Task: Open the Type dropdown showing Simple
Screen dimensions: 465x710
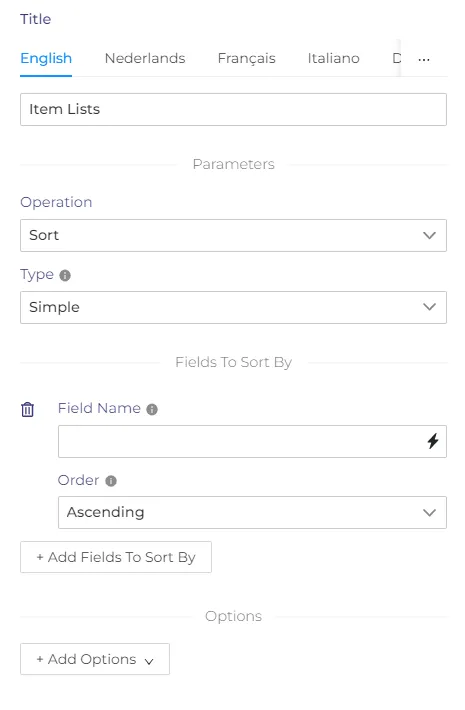Action: (233, 307)
